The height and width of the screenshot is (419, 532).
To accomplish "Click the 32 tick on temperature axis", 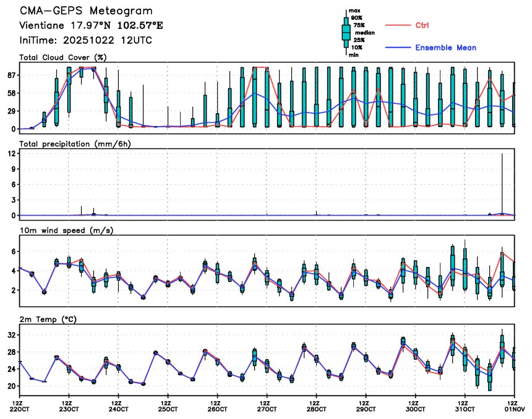I will click(x=11, y=335).
